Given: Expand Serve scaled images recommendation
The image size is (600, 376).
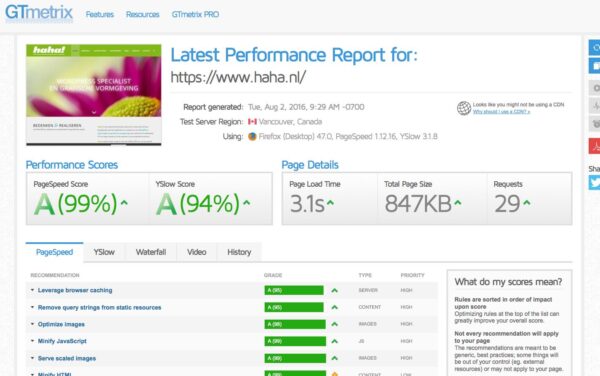Looking at the screenshot, I should click(33, 358).
